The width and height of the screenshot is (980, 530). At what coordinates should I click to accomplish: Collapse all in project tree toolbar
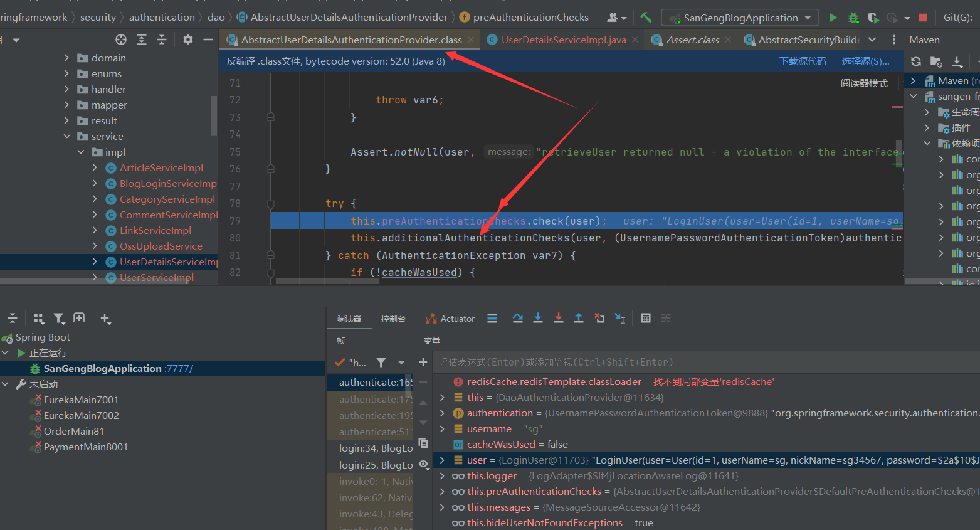[162, 40]
